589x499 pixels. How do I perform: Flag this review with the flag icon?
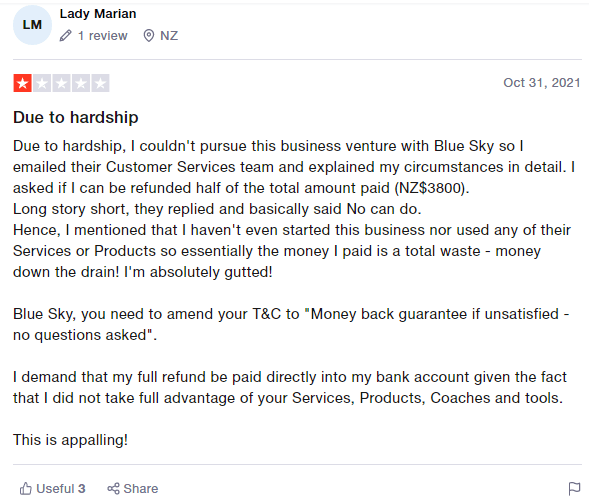(x=574, y=489)
